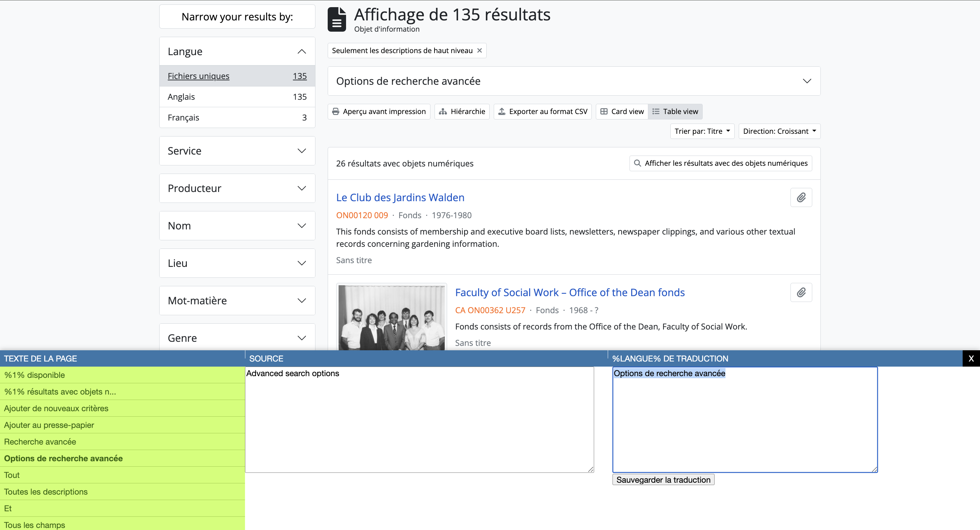Screen dimensions: 980x530
Task: Add Faculty of Social Work fonds to clipboard
Action: pyautogui.click(x=801, y=292)
